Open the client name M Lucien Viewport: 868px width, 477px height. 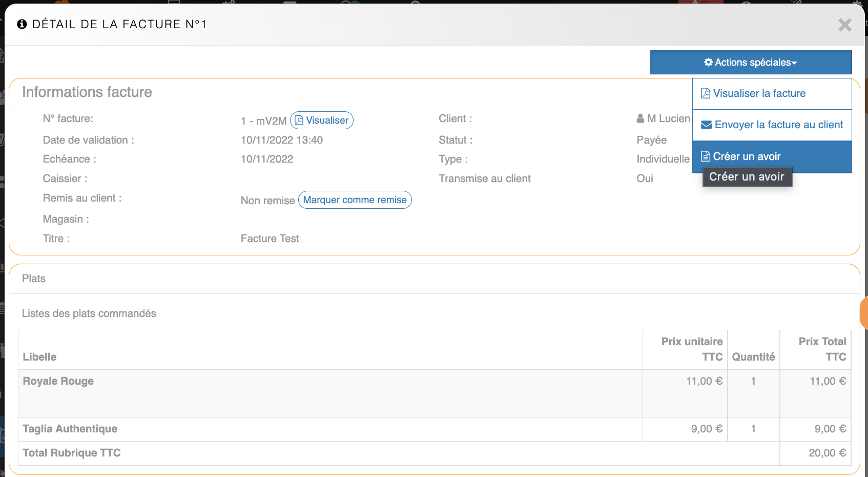coord(668,118)
